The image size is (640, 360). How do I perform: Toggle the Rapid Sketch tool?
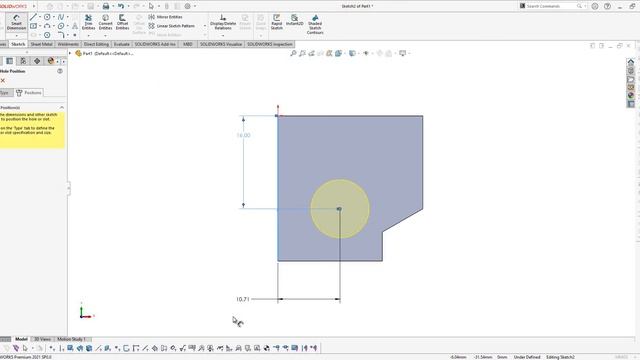pos(277,22)
